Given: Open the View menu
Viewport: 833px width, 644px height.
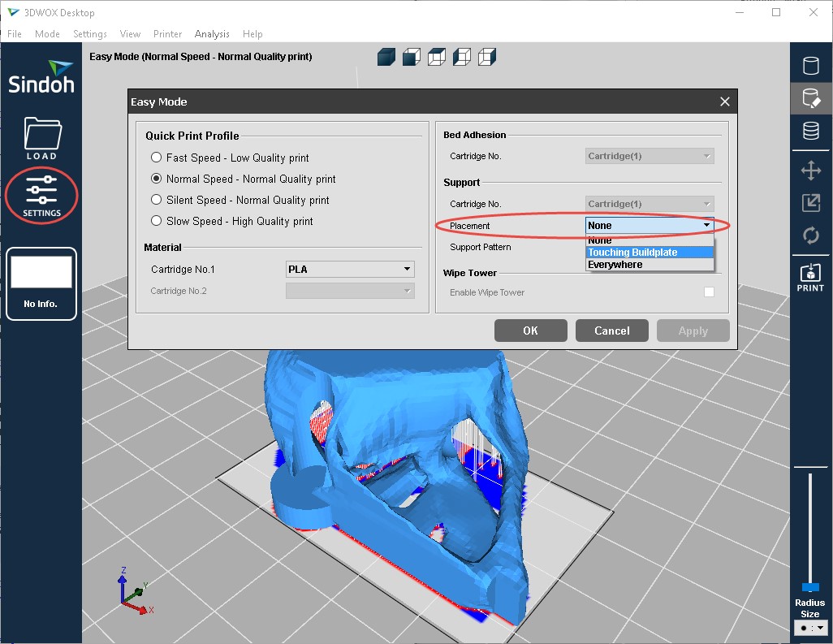Looking at the screenshot, I should pos(130,34).
